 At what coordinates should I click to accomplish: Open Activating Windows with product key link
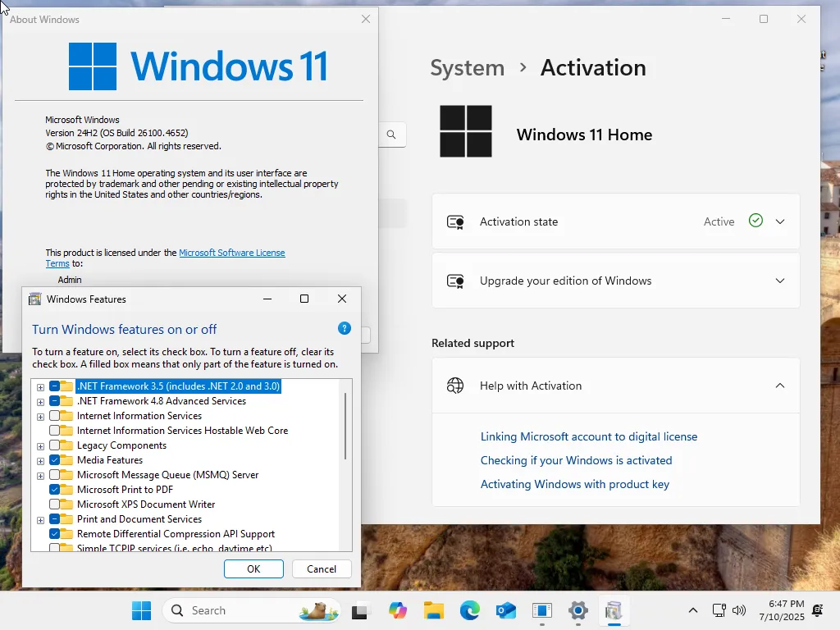tap(575, 484)
